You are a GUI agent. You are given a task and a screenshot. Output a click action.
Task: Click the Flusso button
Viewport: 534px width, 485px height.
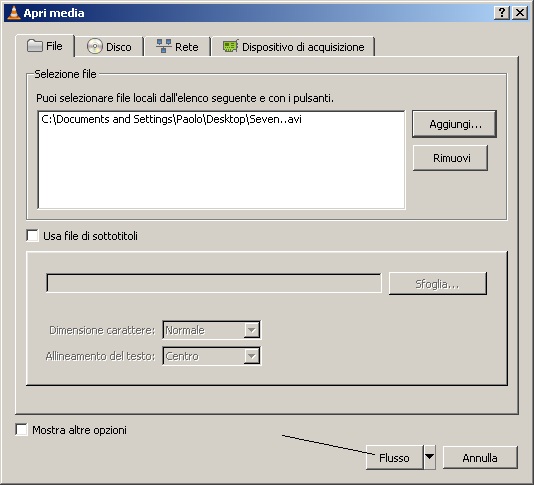[394, 457]
